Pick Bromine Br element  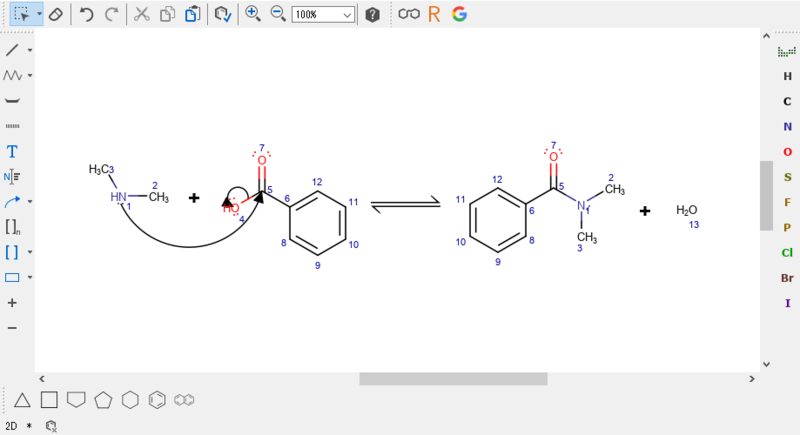787,278
